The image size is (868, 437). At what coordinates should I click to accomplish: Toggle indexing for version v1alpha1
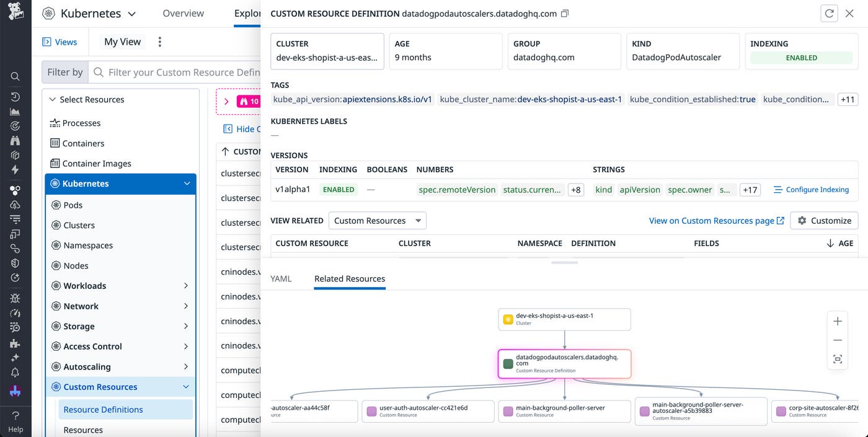coord(338,189)
